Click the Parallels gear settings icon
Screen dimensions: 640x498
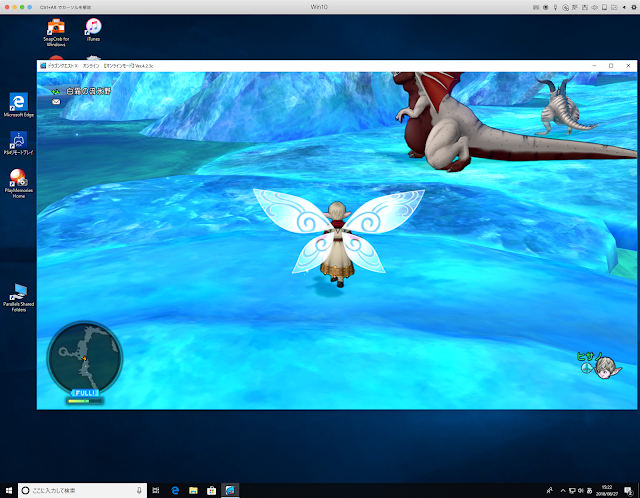tap(633, 7)
